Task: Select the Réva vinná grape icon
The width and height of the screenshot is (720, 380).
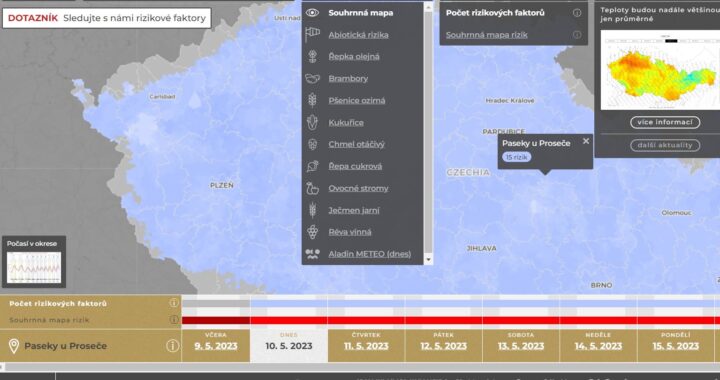Action: click(x=312, y=232)
